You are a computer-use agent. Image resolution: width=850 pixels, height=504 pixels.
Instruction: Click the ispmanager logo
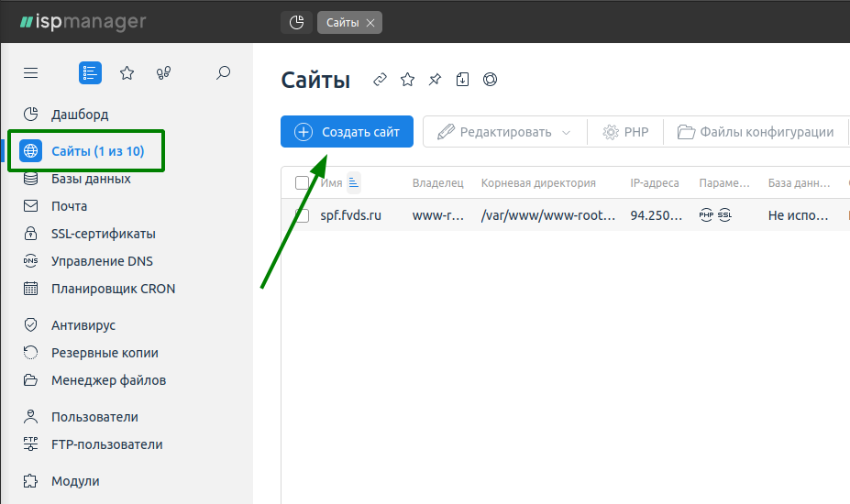(83, 22)
